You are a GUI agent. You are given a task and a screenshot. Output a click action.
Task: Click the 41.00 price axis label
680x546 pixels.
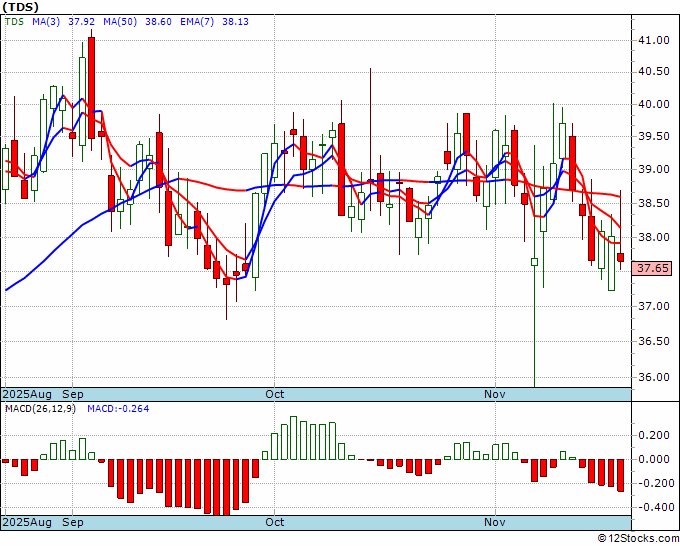(654, 40)
